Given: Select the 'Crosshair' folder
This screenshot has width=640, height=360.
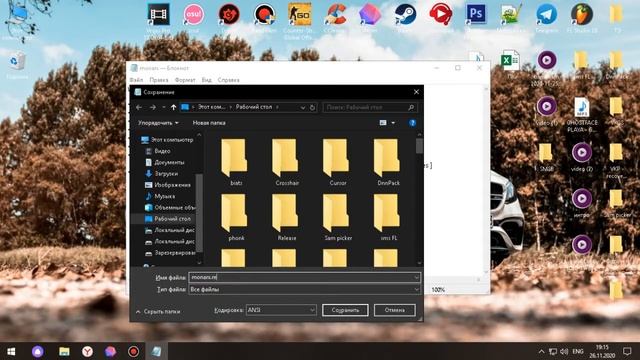Looking at the screenshot, I should 286,162.
